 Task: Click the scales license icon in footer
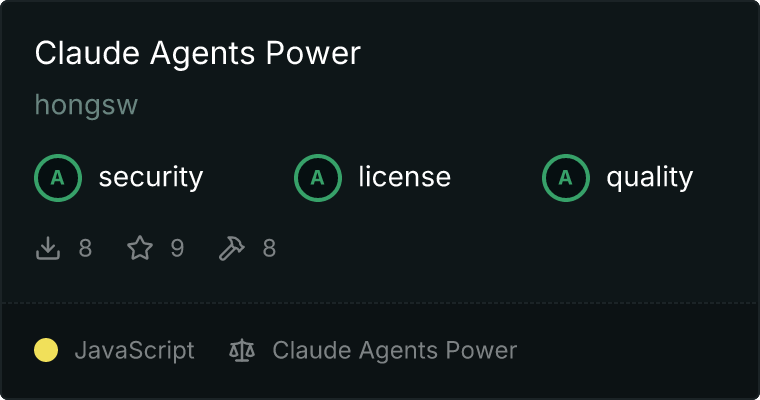[242, 351]
